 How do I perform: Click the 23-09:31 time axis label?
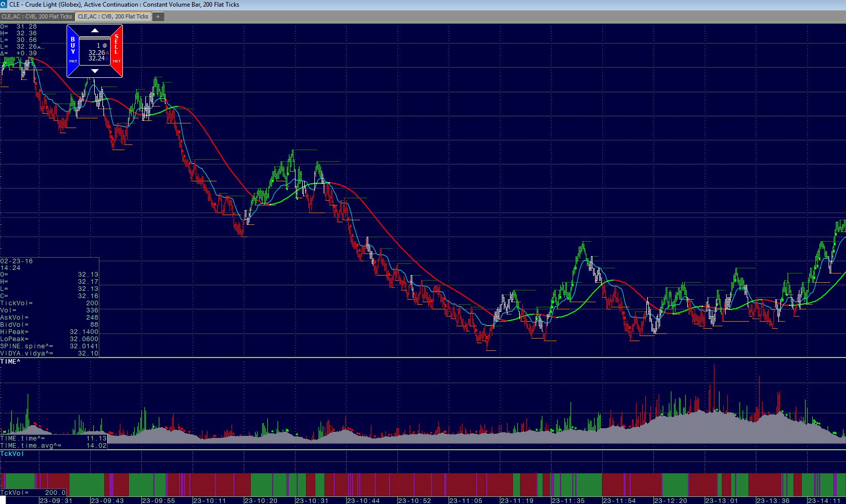tap(56, 500)
